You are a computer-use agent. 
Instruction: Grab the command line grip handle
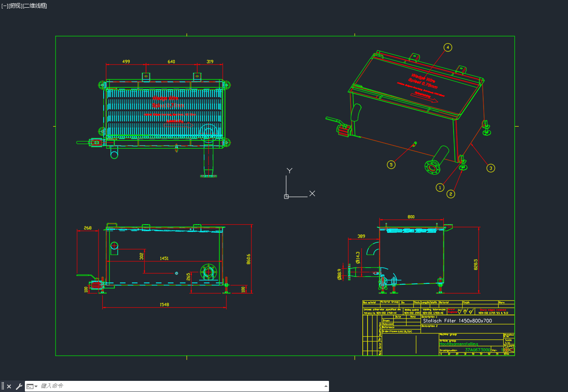click(3, 386)
